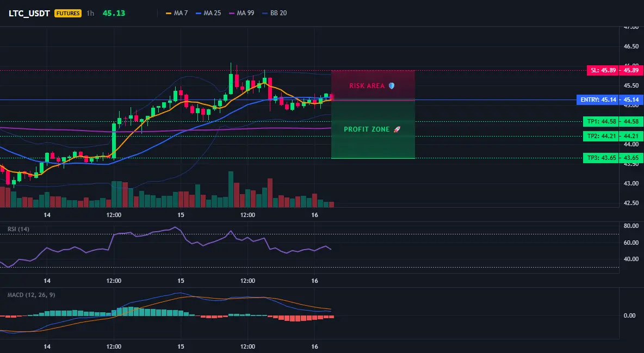644x353 pixels.
Task: Click the RISK AREA zone text
Action: (x=367, y=86)
